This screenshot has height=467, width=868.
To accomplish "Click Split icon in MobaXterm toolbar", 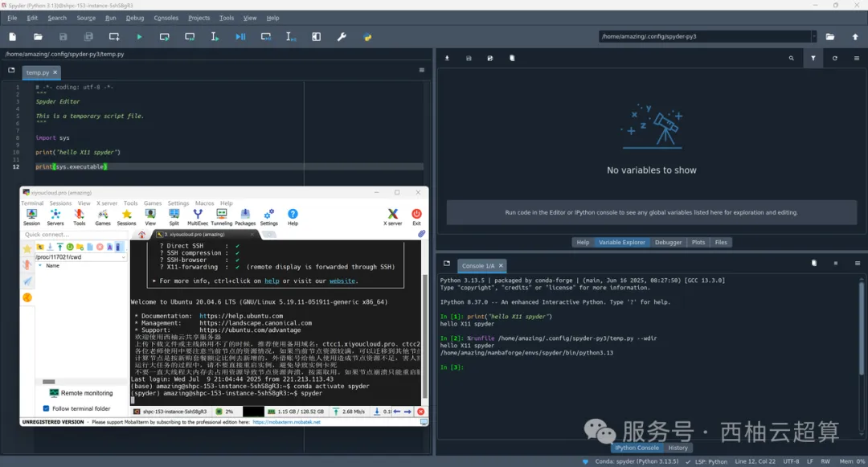I will pyautogui.click(x=174, y=217).
